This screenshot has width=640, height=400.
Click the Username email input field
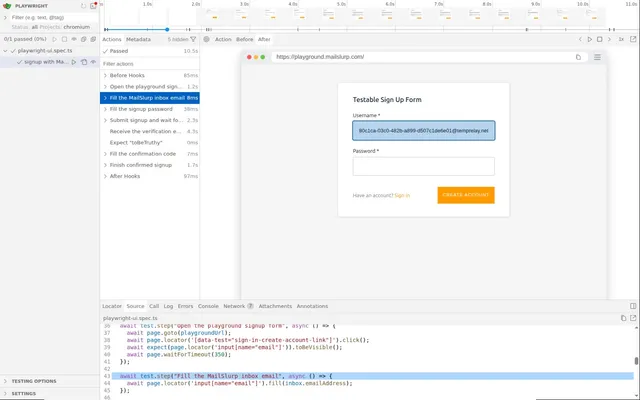(424, 131)
